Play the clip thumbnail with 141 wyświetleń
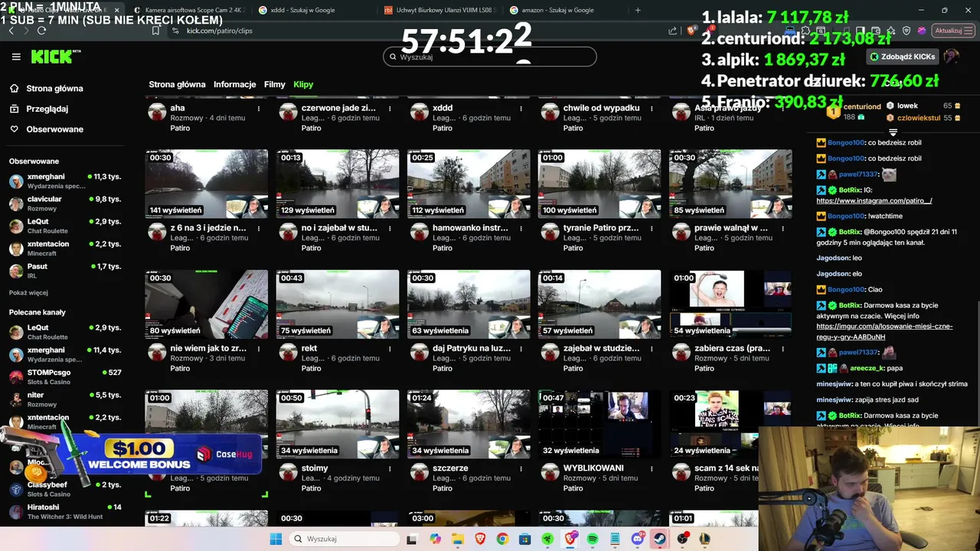This screenshot has width=980, height=551. [207, 184]
